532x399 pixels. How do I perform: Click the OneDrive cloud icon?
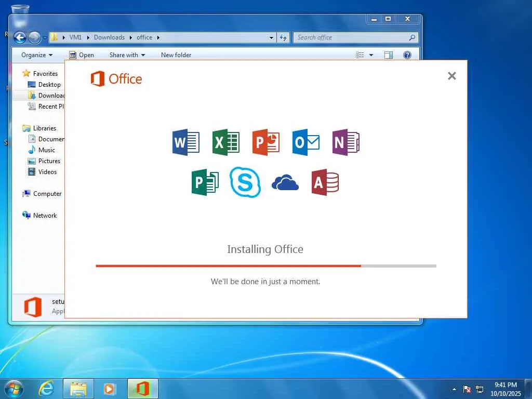coord(285,182)
